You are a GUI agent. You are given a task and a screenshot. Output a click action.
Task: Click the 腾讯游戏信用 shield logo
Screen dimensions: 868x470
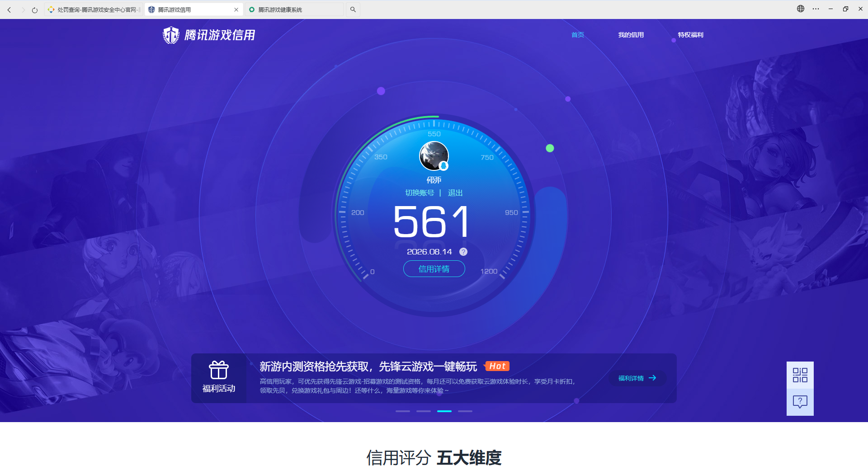tap(209, 35)
